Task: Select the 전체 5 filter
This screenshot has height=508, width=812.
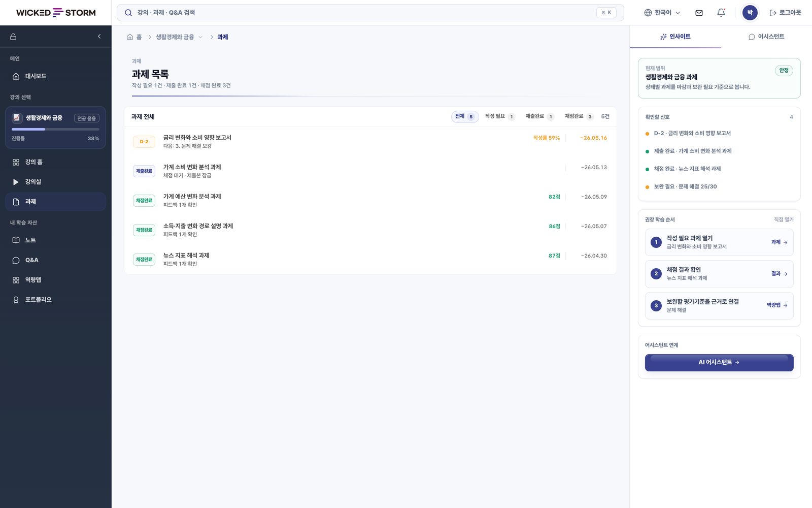Action: click(465, 116)
